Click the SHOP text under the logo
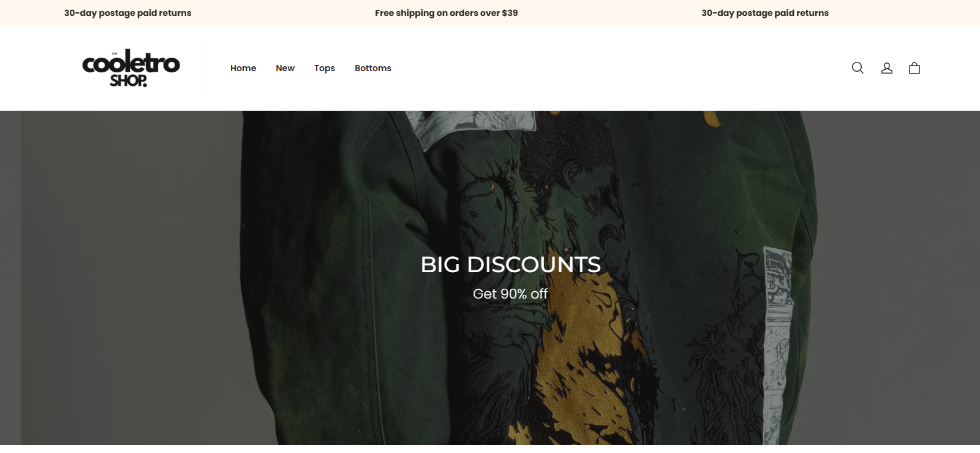The image size is (980, 453). tap(128, 81)
